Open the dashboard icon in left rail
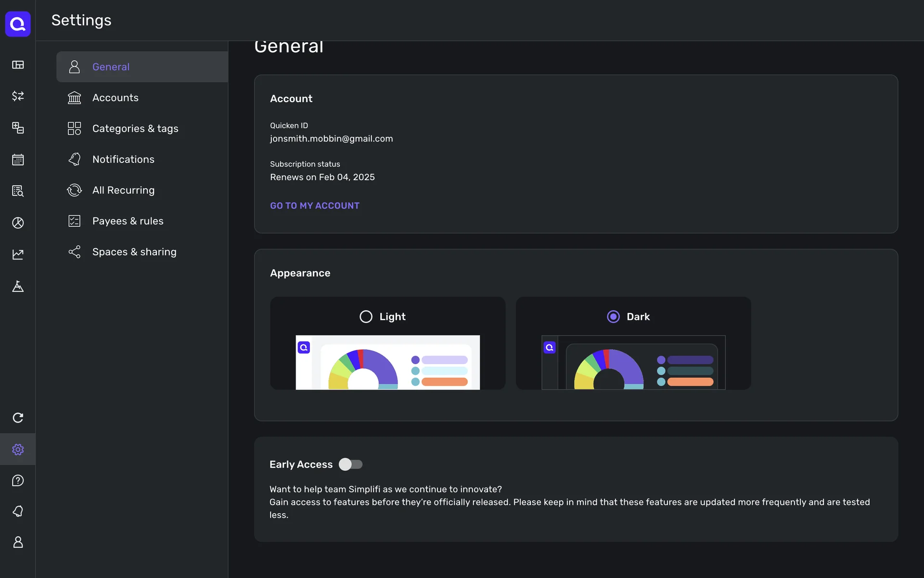 (x=18, y=65)
